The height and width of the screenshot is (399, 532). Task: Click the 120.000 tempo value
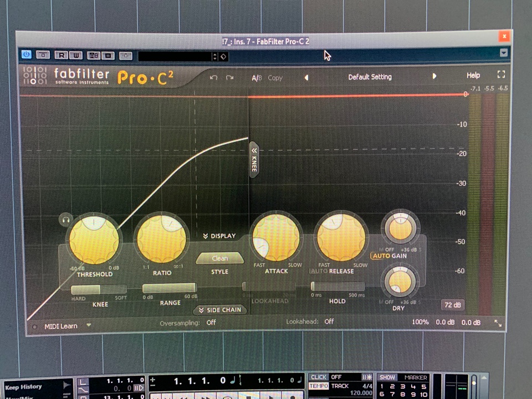pyautogui.click(x=361, y=393)
